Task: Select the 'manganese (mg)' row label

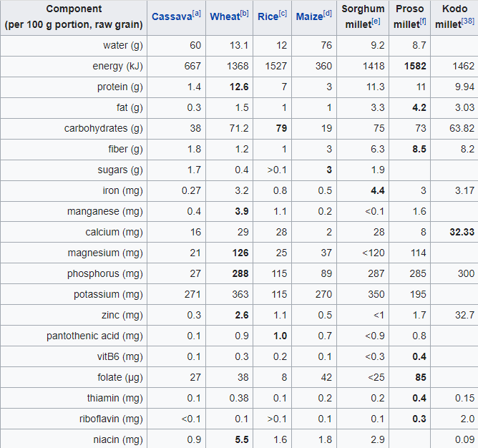Action: click(105, 211)
